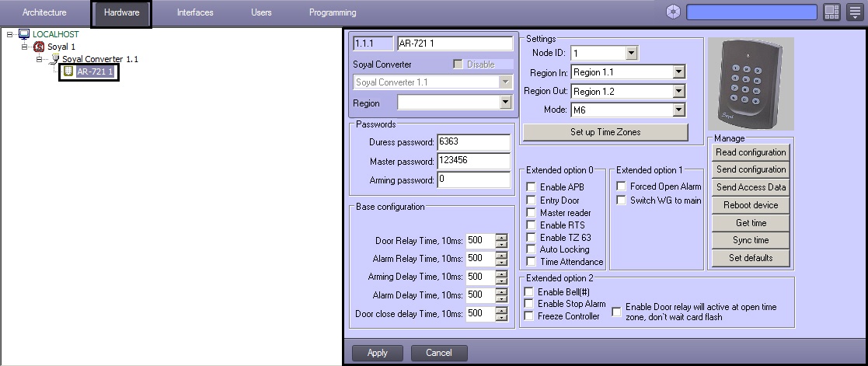Image resolution: width=868 pixels, height=366 pixels.
Task: Click the LOCALHOST computer icon in tree
Action: tap(24, 34)
